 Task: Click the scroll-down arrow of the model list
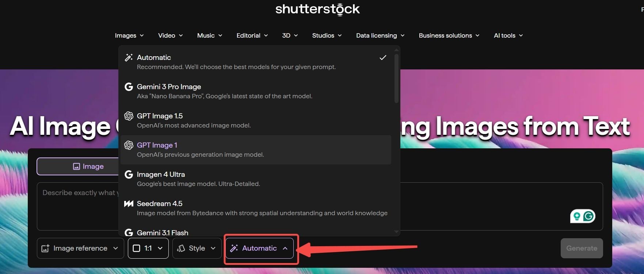click(x=396, y=232)
